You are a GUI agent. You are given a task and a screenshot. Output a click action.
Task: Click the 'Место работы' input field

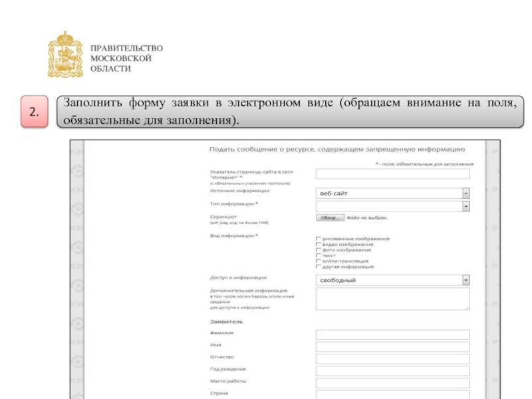click(x=392, y=383)
